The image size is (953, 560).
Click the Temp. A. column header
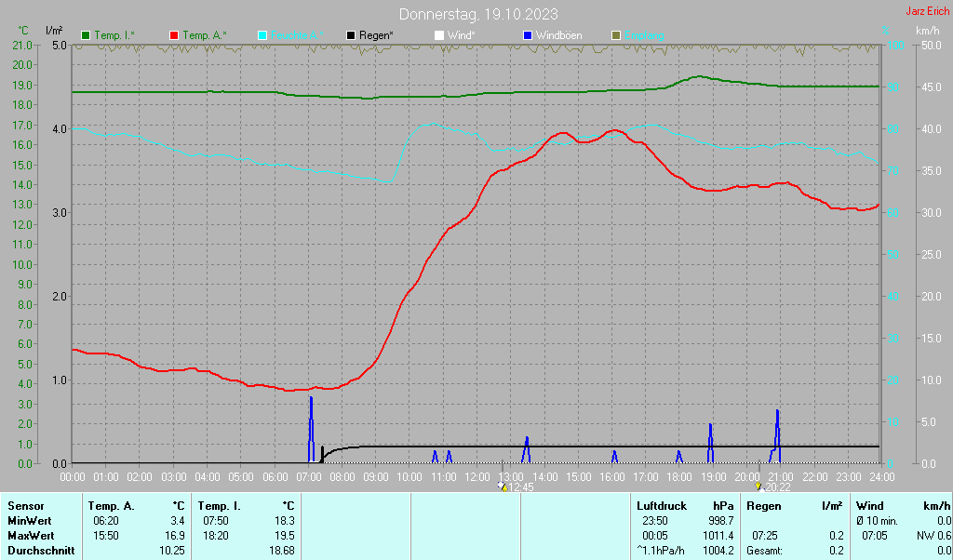coord(111,506)
